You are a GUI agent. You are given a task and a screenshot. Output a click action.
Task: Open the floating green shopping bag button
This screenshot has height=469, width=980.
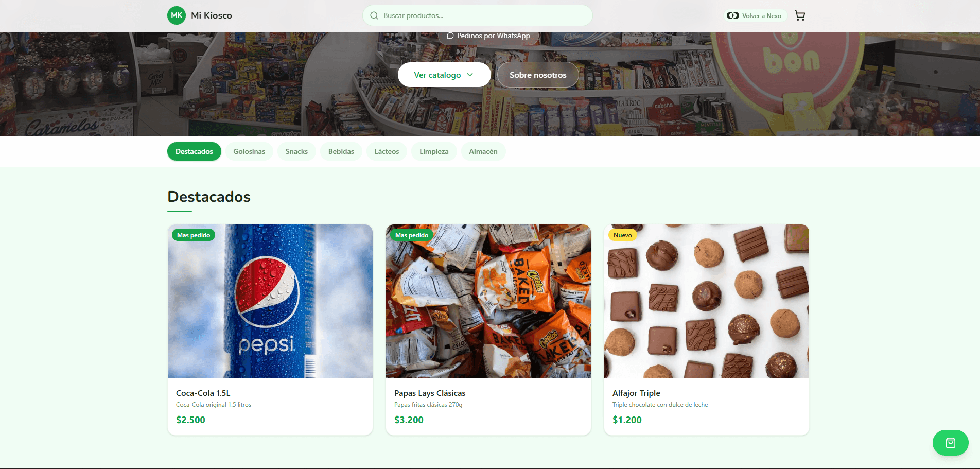[950, 443]
